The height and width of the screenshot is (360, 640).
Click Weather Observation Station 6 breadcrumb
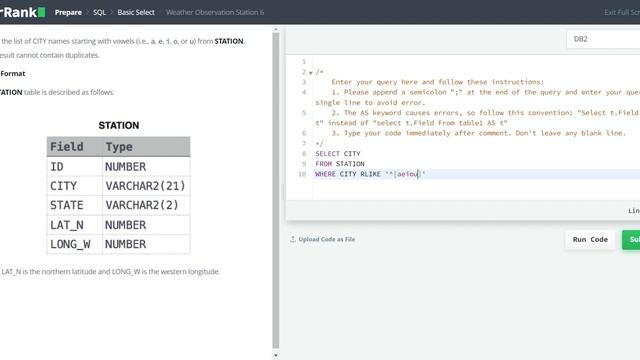[215, 12]
